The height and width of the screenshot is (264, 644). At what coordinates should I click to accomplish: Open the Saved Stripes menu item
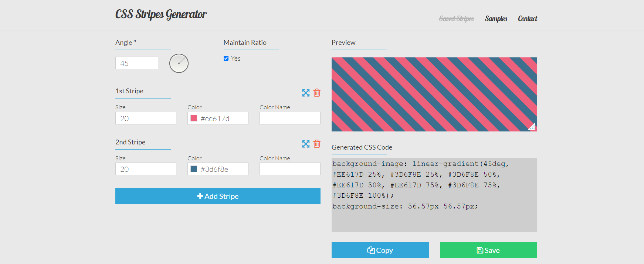pyautogui.click(x=456, y=19)
